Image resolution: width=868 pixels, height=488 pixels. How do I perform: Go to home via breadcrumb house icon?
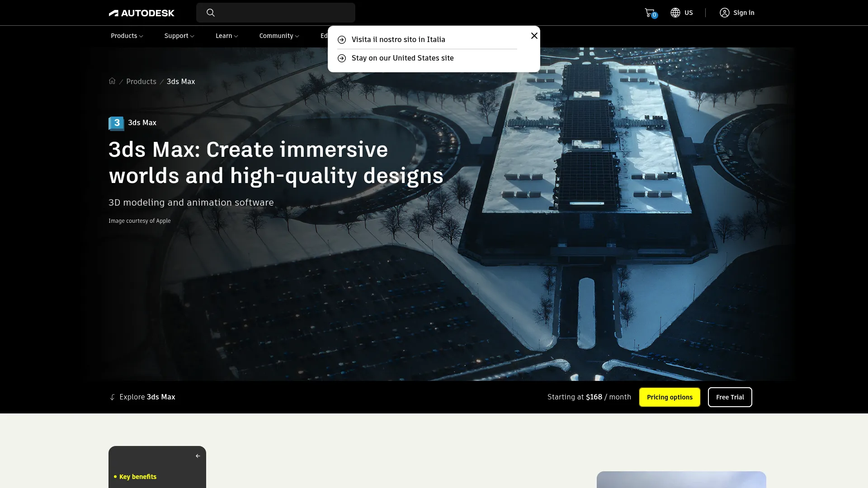pyautogui.click(x=112, y=81)
